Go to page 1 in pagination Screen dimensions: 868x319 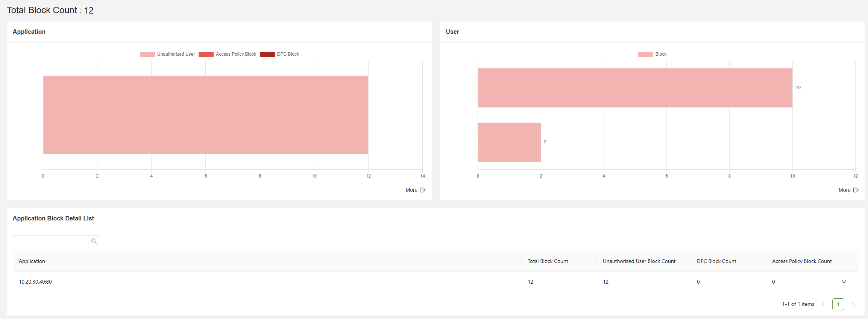838,304
